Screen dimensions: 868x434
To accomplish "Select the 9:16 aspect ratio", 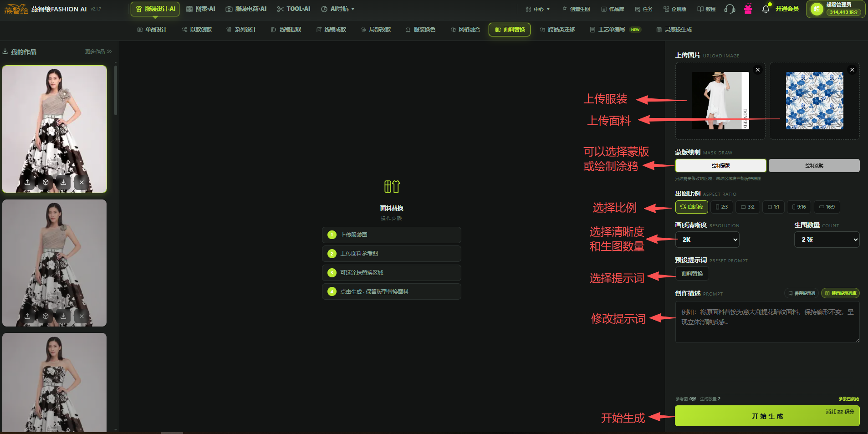I will pyautogui.click(x=799, y=207).
